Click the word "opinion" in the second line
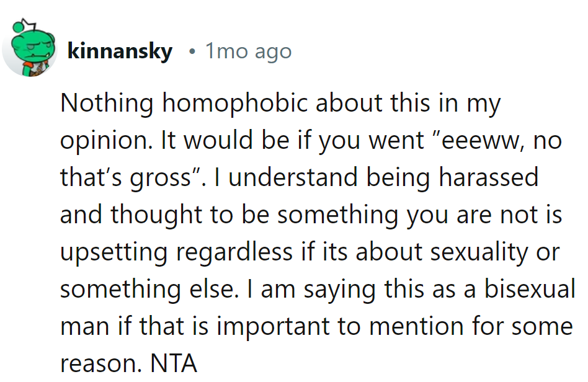The height and width of the screenshot is (382, 588). tap(106, 141)
